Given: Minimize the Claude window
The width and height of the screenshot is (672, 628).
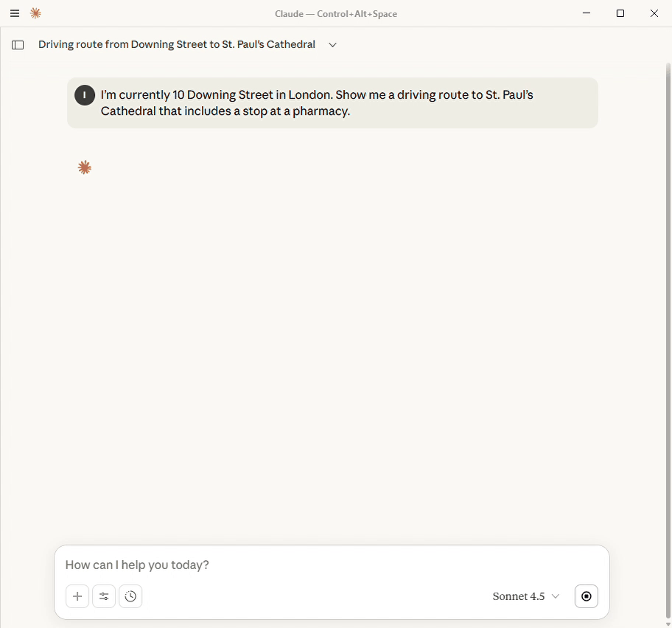Looking at the screenshot, I should point(587,13).
